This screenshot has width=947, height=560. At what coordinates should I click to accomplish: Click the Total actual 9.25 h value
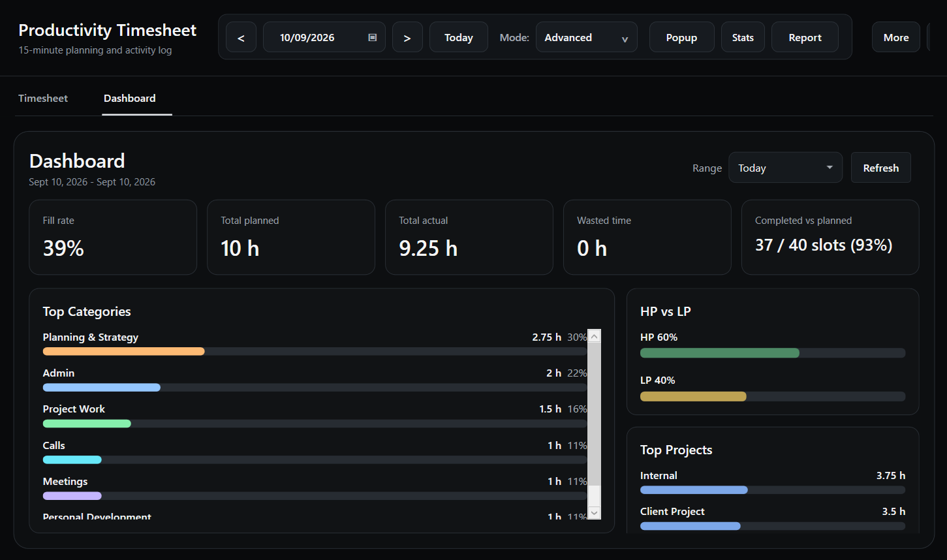(x=428, y=248)
